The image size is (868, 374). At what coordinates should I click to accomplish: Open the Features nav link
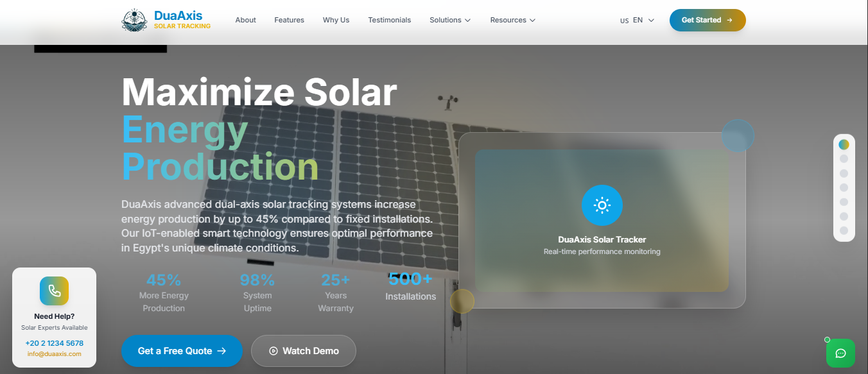pyautogui.click(x=289, y=20)
